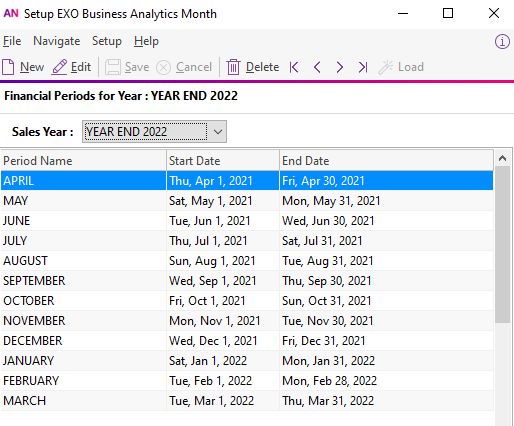This screenshot has height=426, width=514.
Task: Click the scrollbar up arrow
Action: click(502, 158)
